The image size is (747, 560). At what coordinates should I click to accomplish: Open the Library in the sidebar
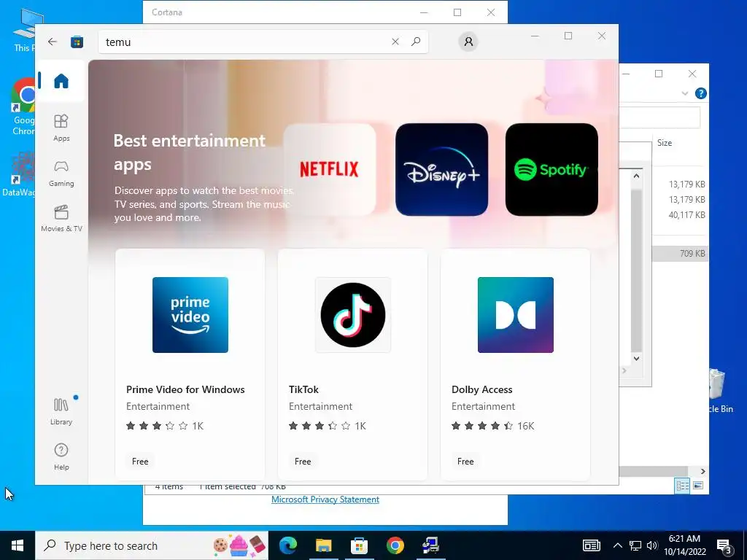click(61, 412)
